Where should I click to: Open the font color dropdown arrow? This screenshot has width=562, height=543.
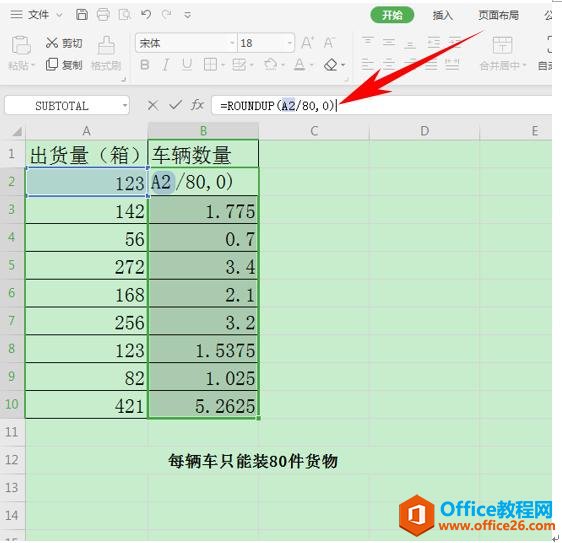pos(312,65)
